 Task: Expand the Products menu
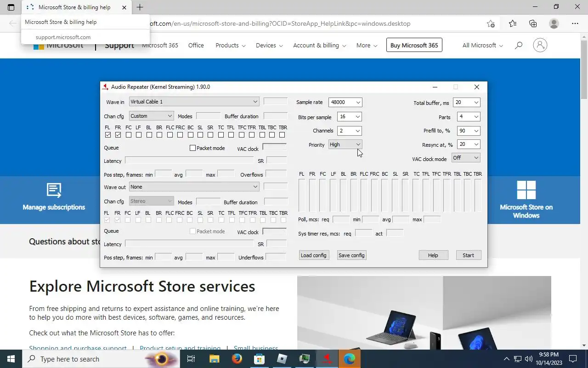coord(231,45)
